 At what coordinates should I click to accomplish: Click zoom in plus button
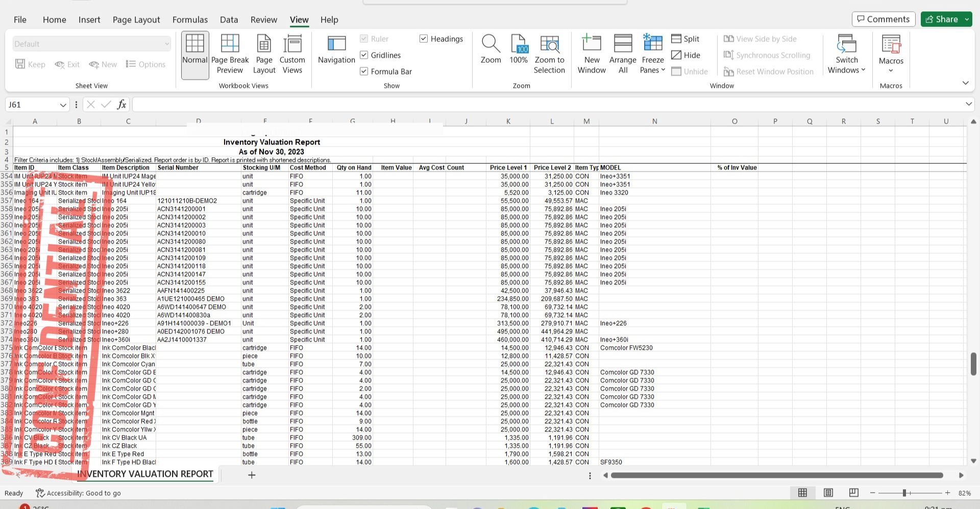948,493
